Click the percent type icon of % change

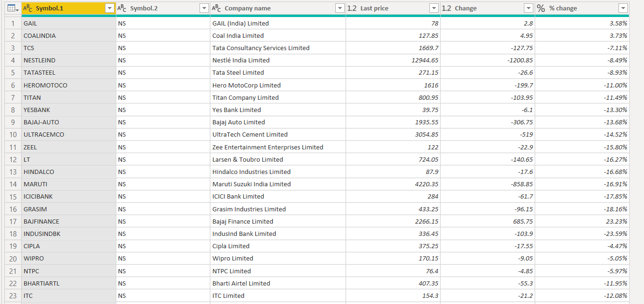(x=541, y=8)
